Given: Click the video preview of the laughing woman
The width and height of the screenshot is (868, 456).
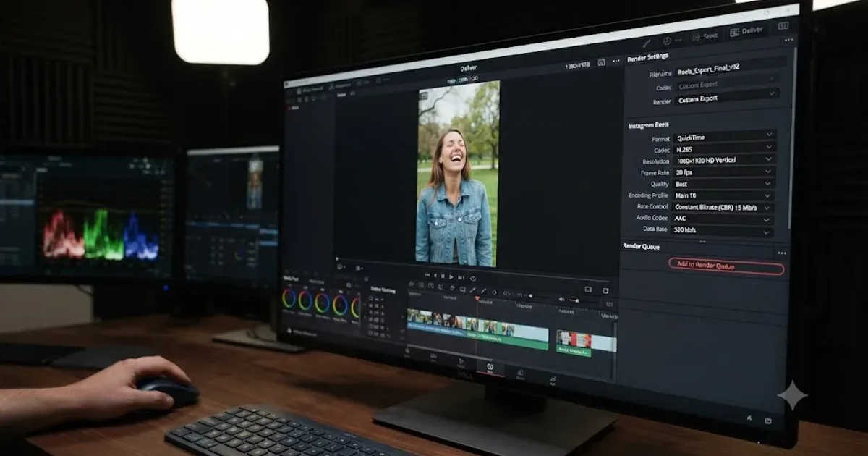Looking at the screenshot, I should 458,174.
